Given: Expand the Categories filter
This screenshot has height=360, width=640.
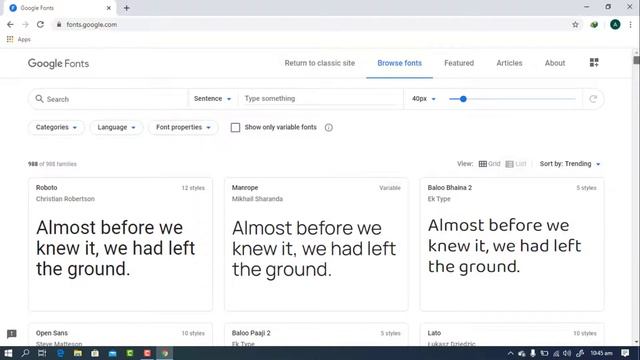Looking at the screenshot, I should (56, 127).
